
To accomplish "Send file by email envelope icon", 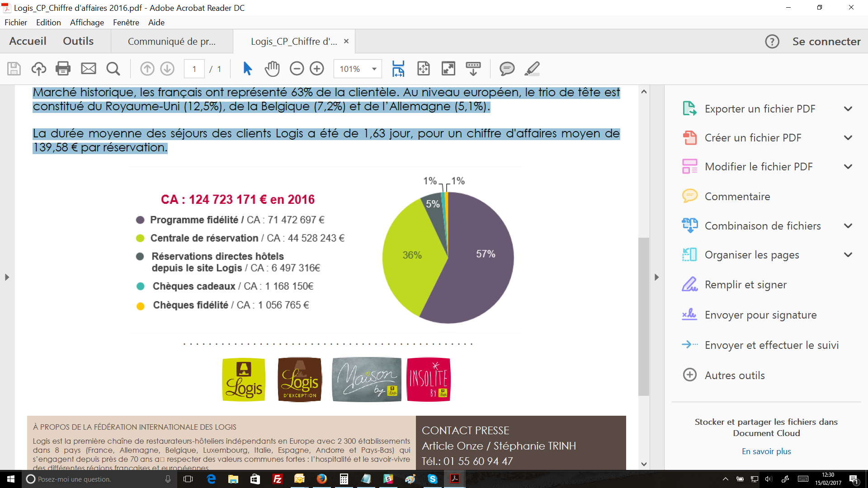I will [x=88, y=69].
